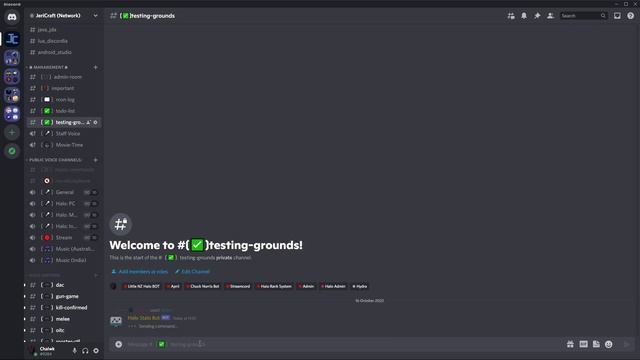Join the General voice channel
Image resolution: width=640 pixels, height=360 pixels.
64,192
